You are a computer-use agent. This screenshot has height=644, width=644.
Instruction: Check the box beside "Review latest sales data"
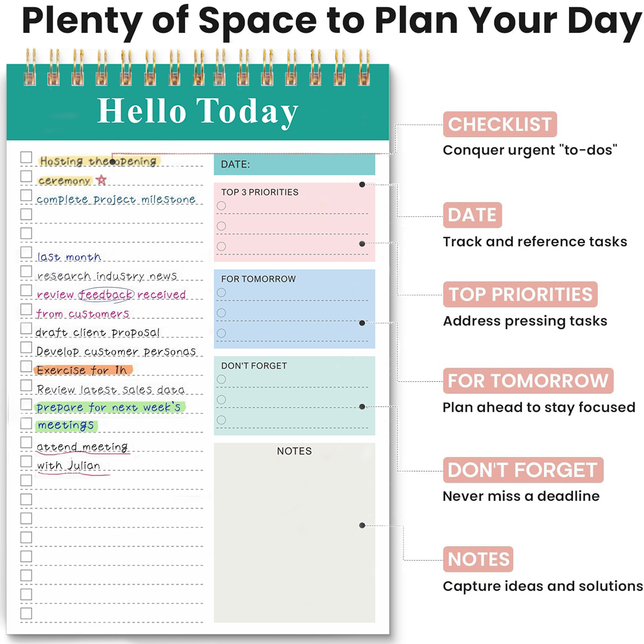tap(26, 386)
